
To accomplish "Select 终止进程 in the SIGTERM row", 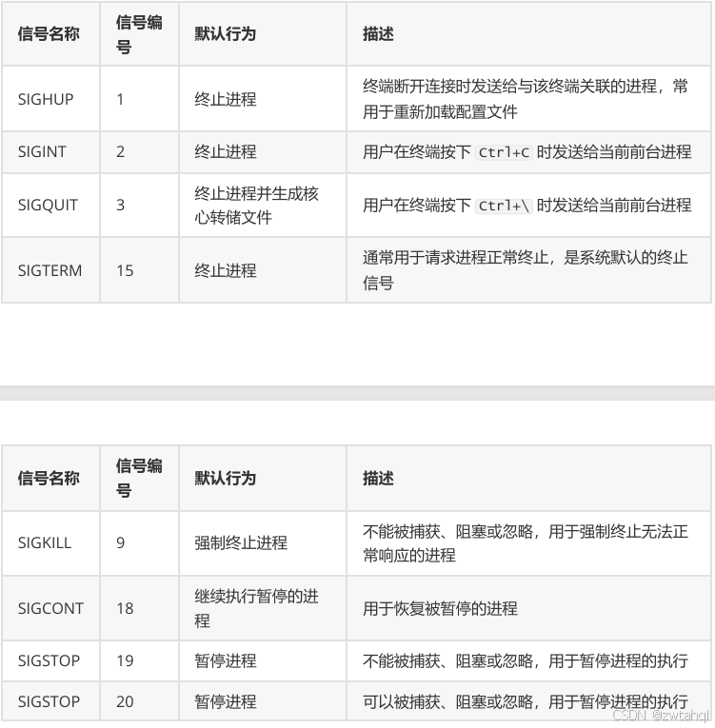I will pyautogui.click(x=226, y=270).
